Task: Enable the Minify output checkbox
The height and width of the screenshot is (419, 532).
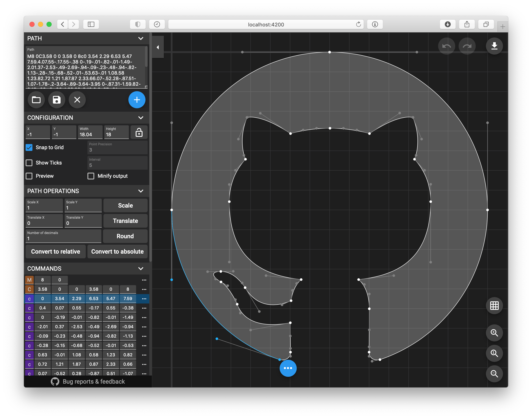Action: coord(91,176)
